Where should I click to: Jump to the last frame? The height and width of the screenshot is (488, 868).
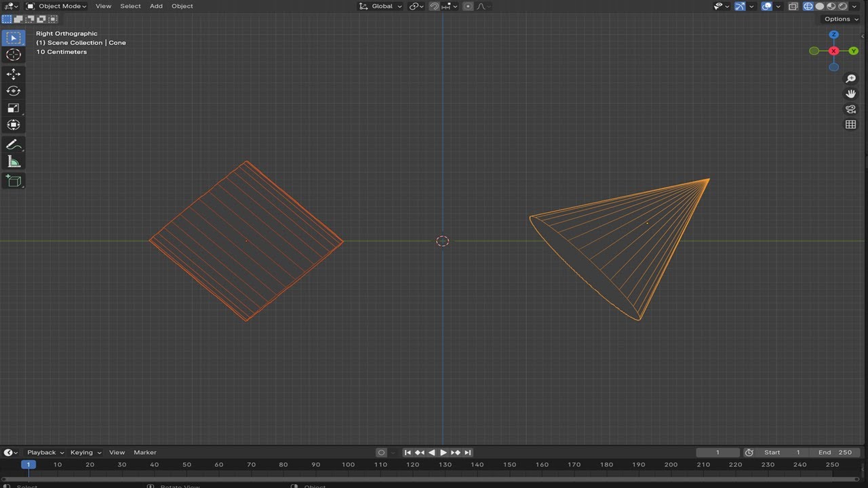(x=467, y=452)
